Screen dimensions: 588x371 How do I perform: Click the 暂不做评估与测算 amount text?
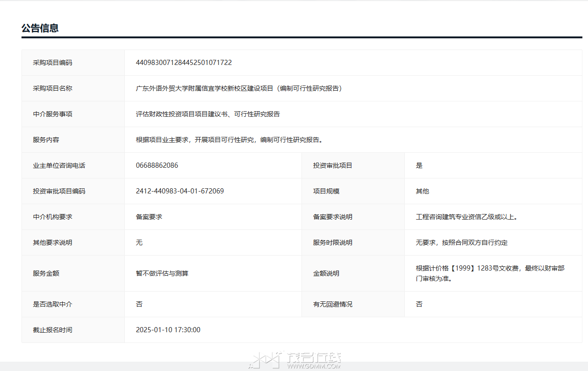pyautogui.click(x=162, y=273)
